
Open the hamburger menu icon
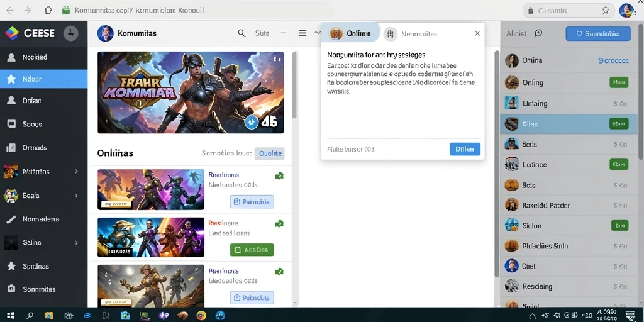[x=303, y=33]
